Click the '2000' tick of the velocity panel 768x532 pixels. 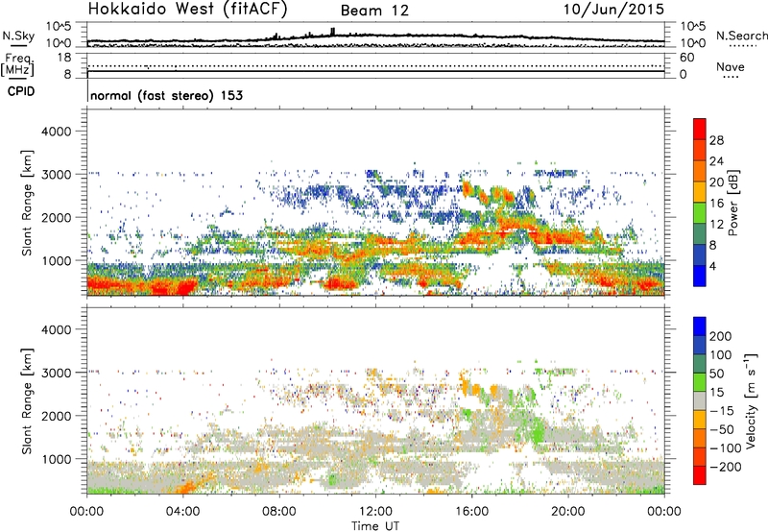pos(57,416)
